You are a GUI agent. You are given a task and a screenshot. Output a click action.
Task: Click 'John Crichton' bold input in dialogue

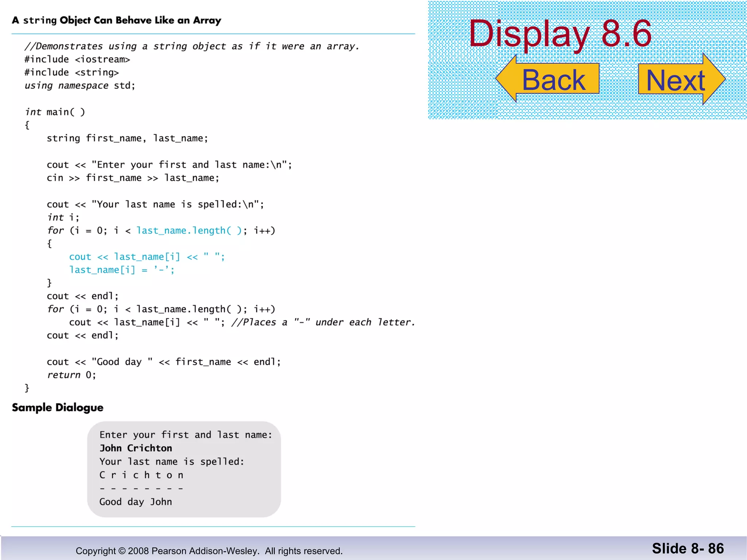coord(136,448)
